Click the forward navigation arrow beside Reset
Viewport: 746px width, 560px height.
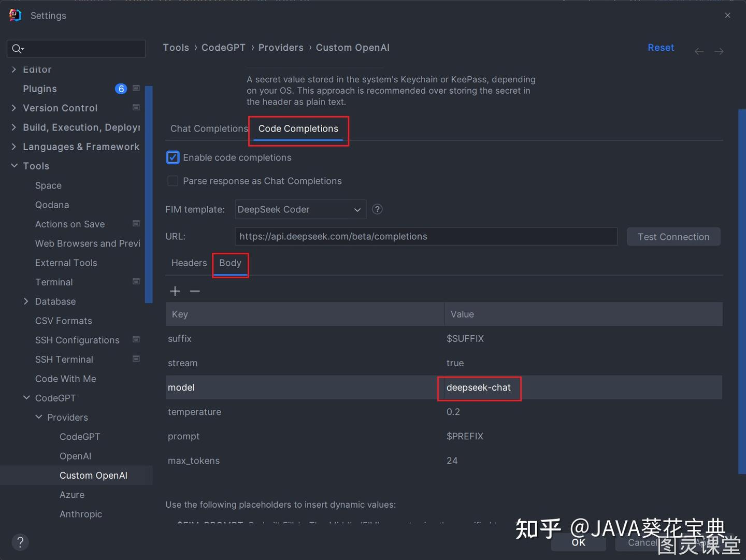pos(719,51)
